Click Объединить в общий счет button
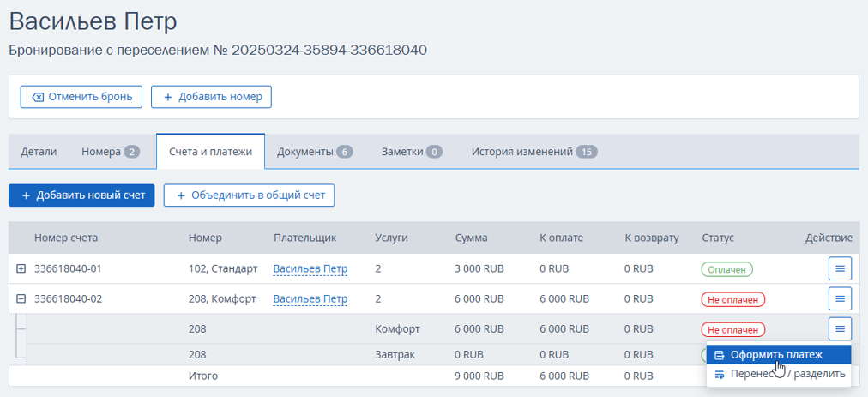Viewport: 868px width, 397px height. point(249,195)
